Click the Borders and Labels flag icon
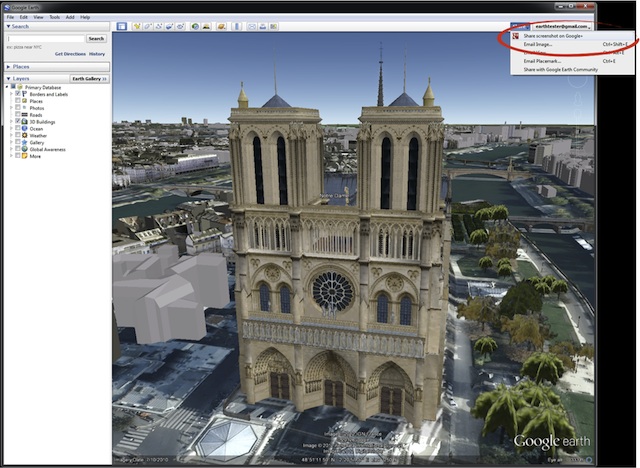This screenshot has height=468, width=640. [x=24, y=94]
